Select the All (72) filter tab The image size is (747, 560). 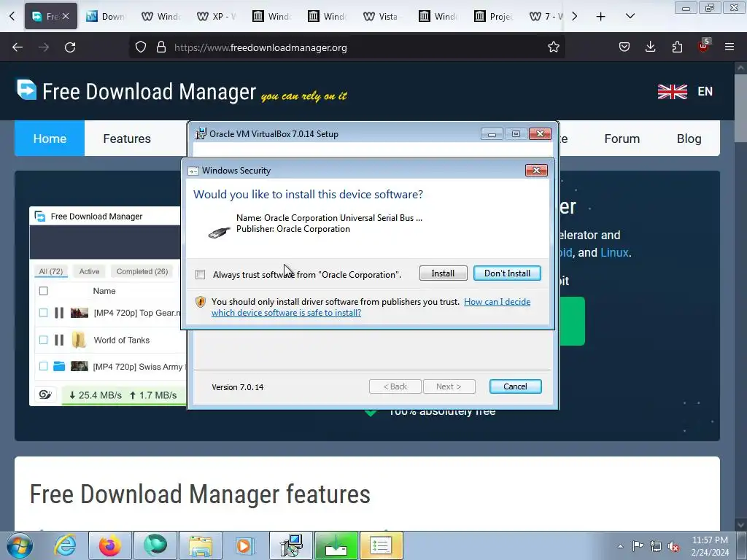click(50, 271)
